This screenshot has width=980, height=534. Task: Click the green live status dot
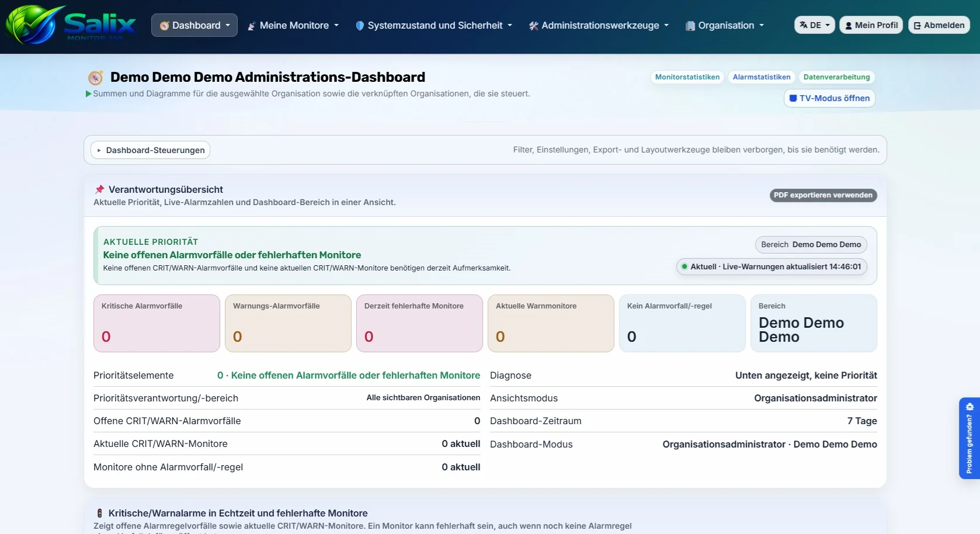click(x=684, y=266)
